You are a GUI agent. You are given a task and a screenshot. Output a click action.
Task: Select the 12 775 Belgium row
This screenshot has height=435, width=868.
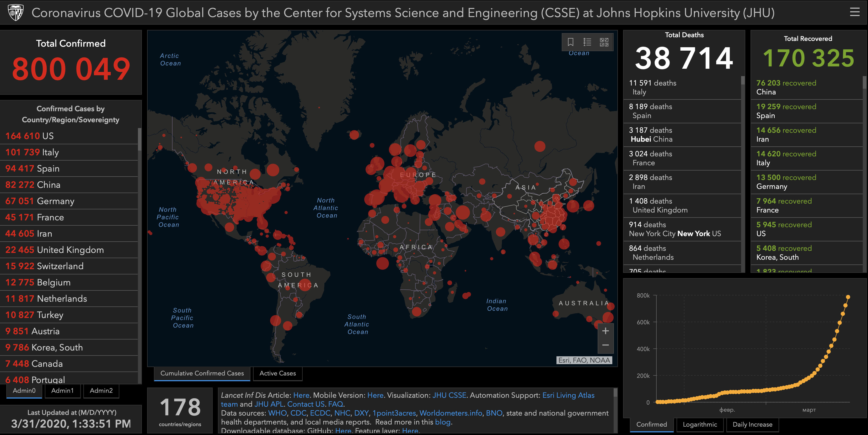click(69, 282)
